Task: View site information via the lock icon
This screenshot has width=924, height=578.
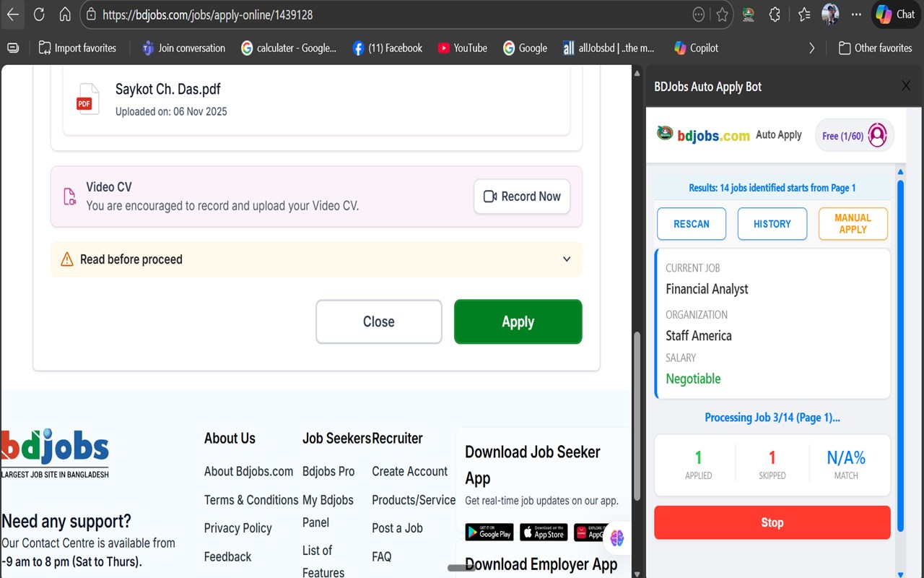Action: (90, 14)
